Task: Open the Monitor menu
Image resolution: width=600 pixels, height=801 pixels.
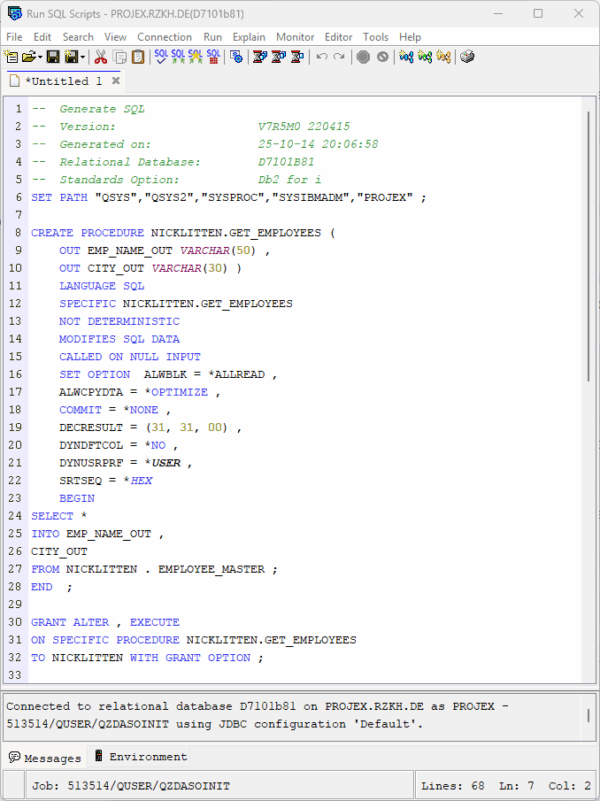Action: tap(295, 37)
